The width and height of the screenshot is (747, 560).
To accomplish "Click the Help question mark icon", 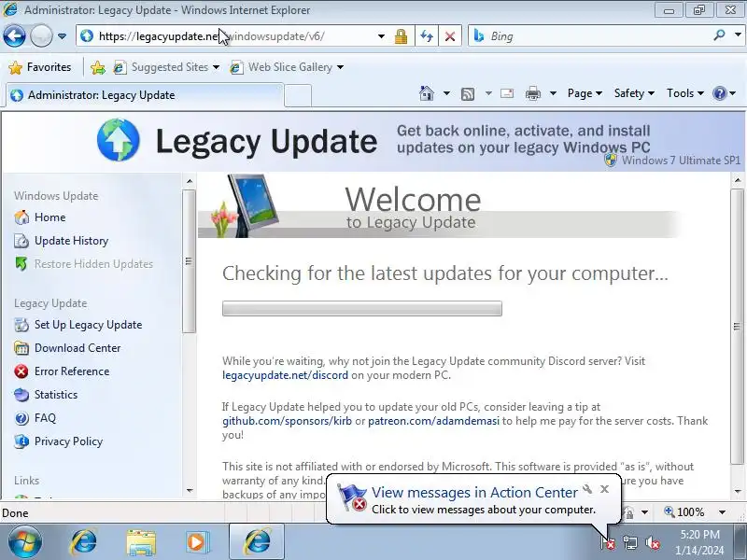I will [719, 93].
